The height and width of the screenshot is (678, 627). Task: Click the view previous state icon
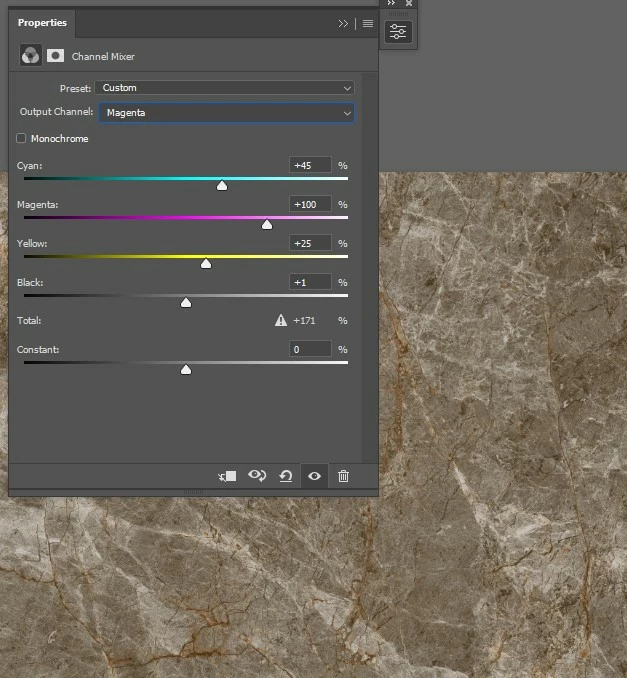point(257,476)
